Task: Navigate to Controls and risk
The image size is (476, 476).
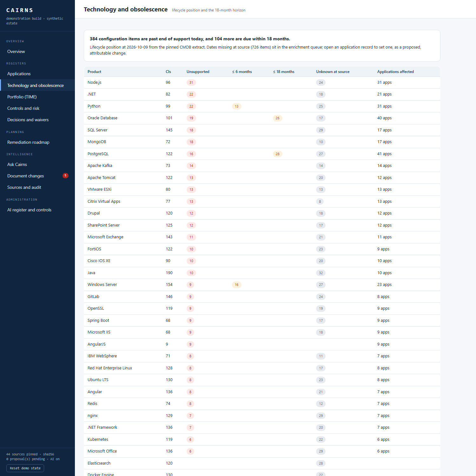Action: point(37,108)
